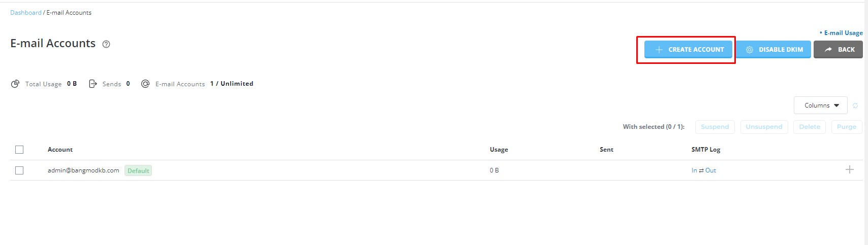Open the SMTP log Out link
Image resolution: width=868 pixels, height=245 pixels.
point(710,170)
